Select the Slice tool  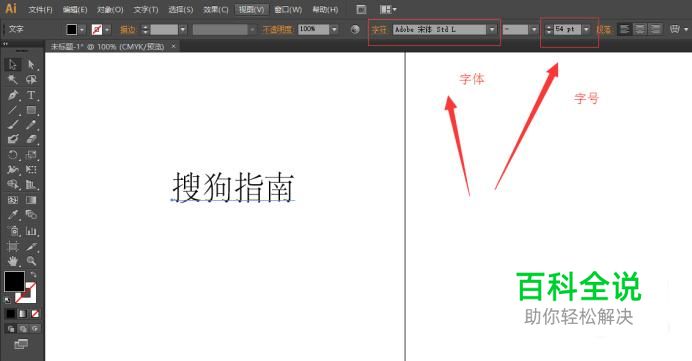(x=31, y=246)
